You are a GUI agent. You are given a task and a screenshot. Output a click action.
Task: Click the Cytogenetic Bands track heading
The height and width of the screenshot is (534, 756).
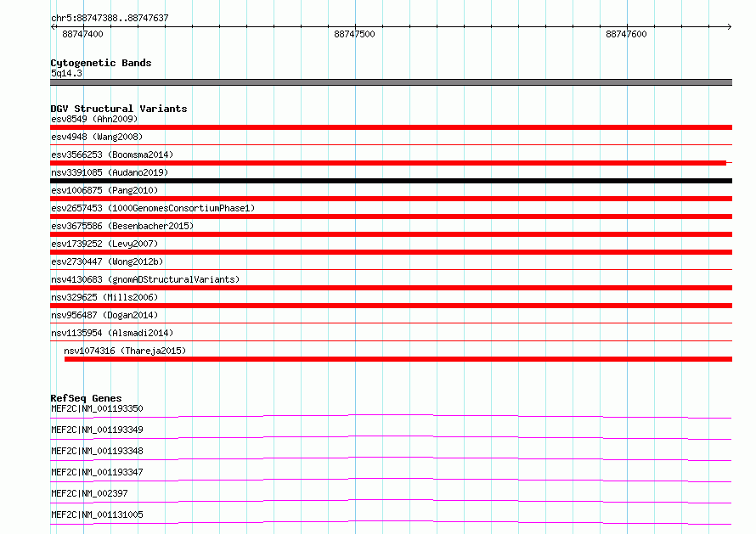(x=101, y=63)
